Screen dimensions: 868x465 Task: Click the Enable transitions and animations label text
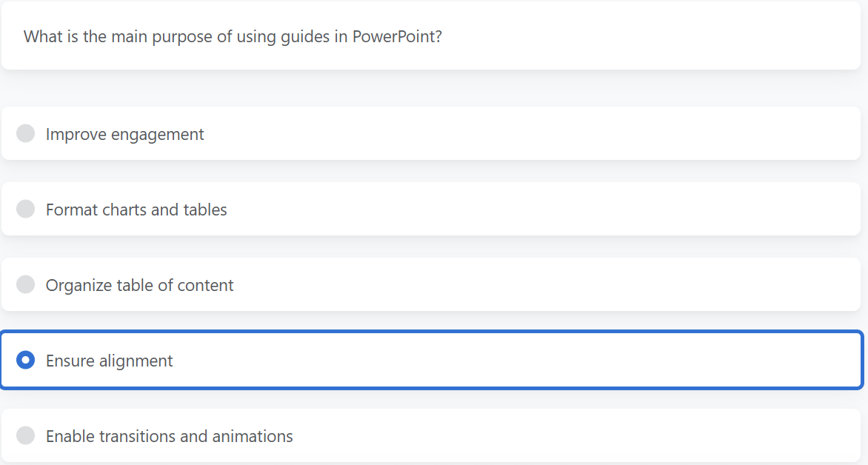pos(170,436)
